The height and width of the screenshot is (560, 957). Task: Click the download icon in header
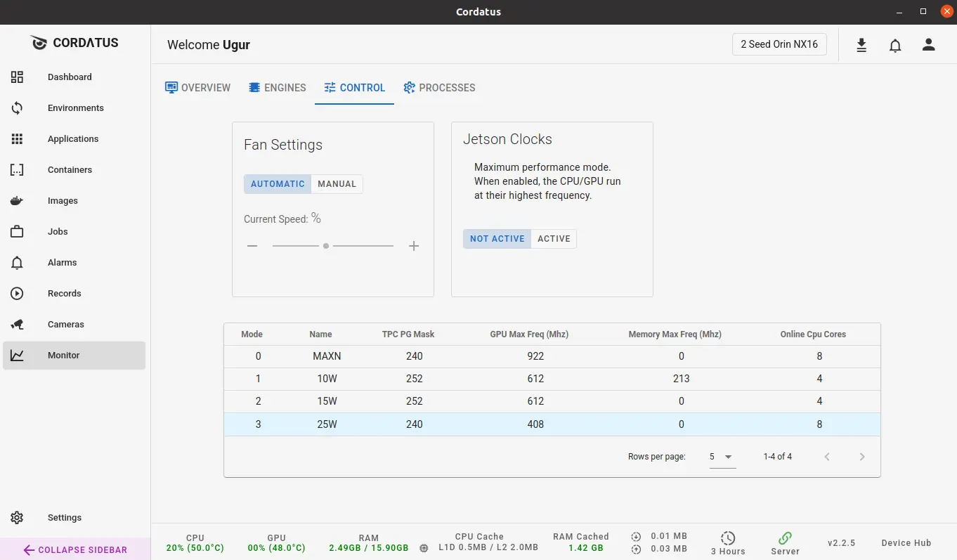(x=861, y=45)
